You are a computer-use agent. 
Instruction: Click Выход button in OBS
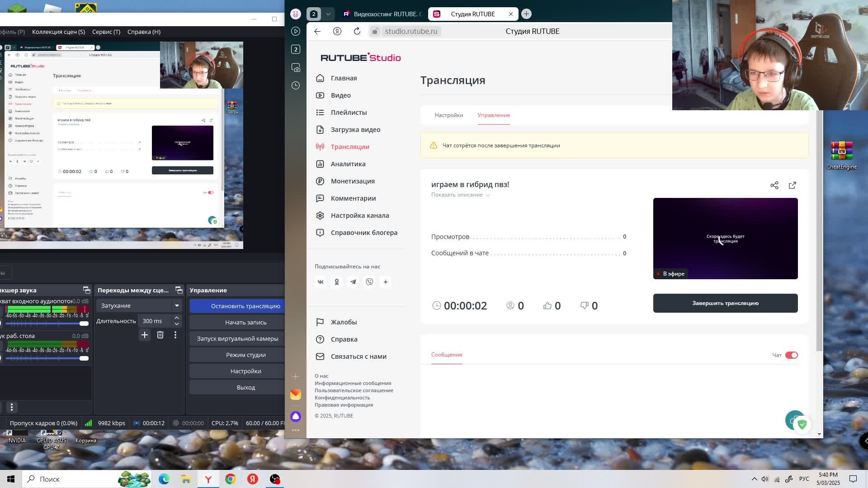tap(237, 387)
